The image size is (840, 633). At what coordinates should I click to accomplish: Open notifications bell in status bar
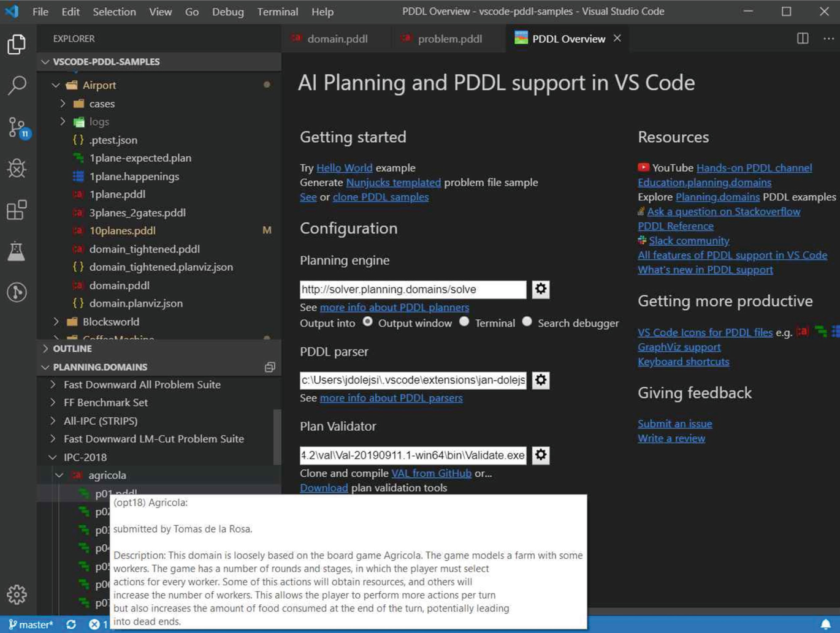(x=826, y=624)
